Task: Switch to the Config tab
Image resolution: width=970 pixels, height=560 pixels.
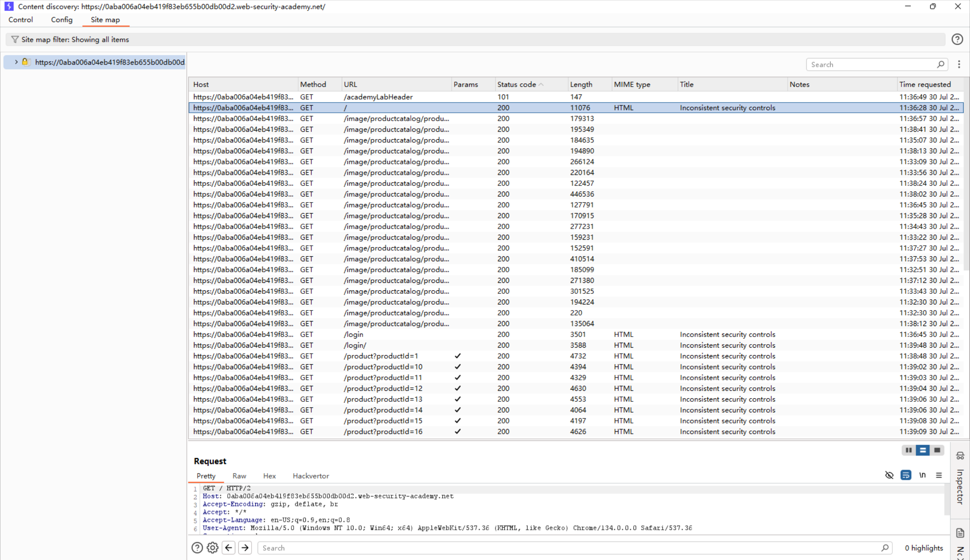Action: (61, 20)
